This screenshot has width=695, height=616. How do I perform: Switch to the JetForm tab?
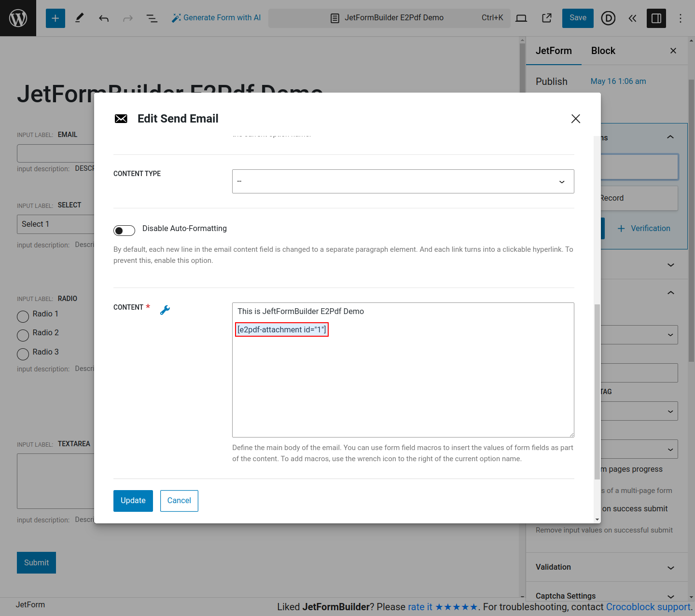tap(554, 51)
